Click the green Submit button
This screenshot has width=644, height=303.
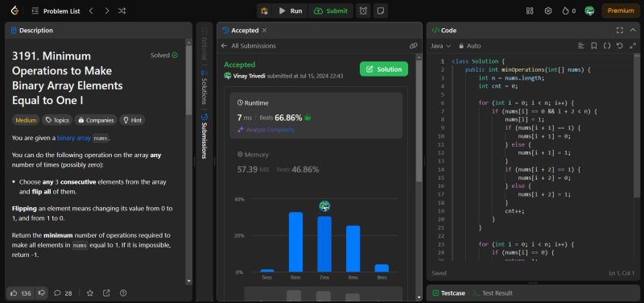[331, 11]
